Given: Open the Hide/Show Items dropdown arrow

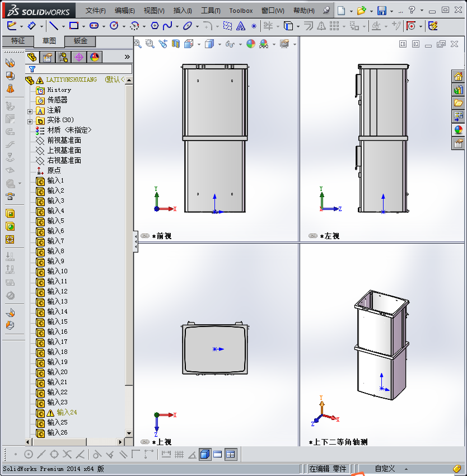Looking at the screenshot, I should [x=240, y=45].
